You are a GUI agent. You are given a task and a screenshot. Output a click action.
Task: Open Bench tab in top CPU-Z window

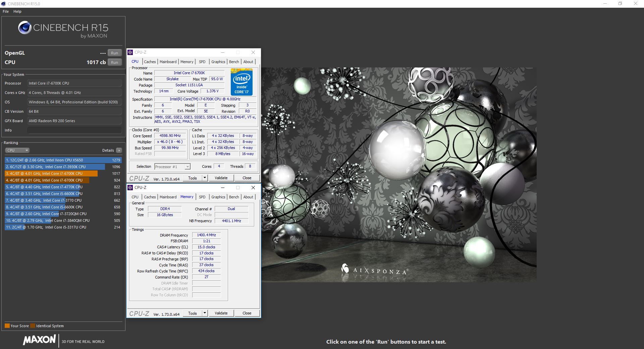[x=234, y=62]
